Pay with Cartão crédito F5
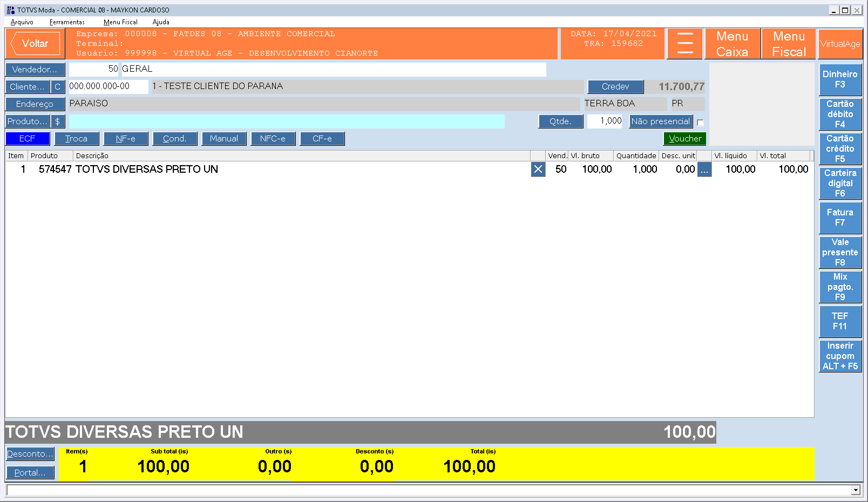 [x=840, y=148]
